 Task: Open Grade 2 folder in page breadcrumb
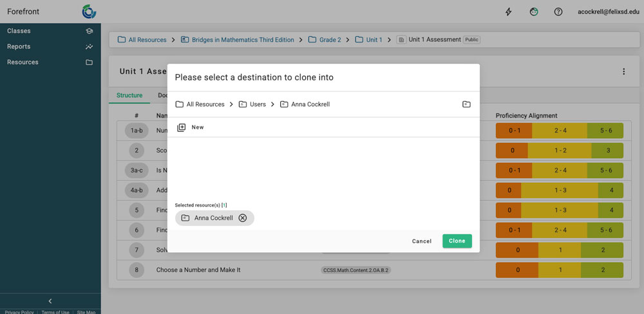330,40
